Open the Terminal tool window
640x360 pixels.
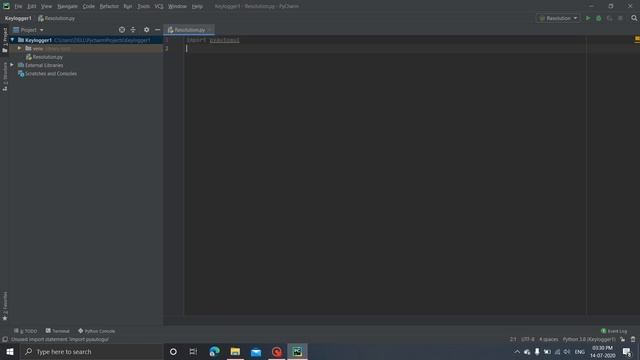point(57,331)
